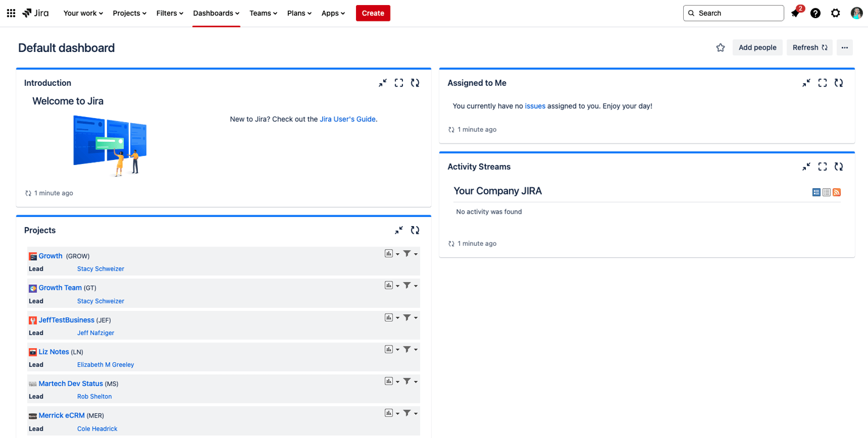The image size is (868, 438).
Task: Collapse the Activity Streams gadget
Action: tap(806, 166)
